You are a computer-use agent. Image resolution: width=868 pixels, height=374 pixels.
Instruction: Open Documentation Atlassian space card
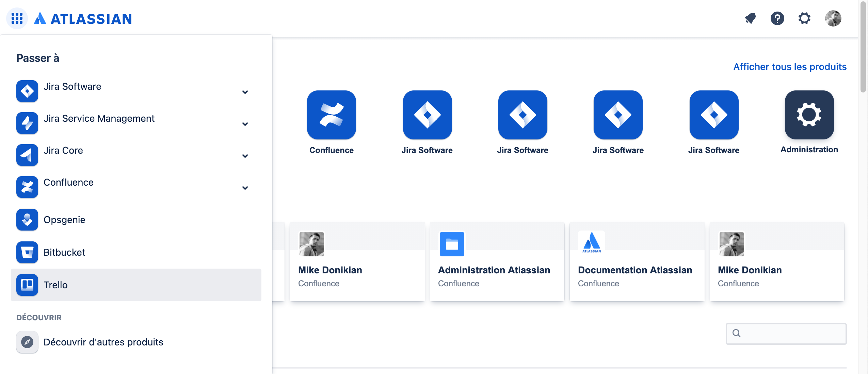click(637, 262)
